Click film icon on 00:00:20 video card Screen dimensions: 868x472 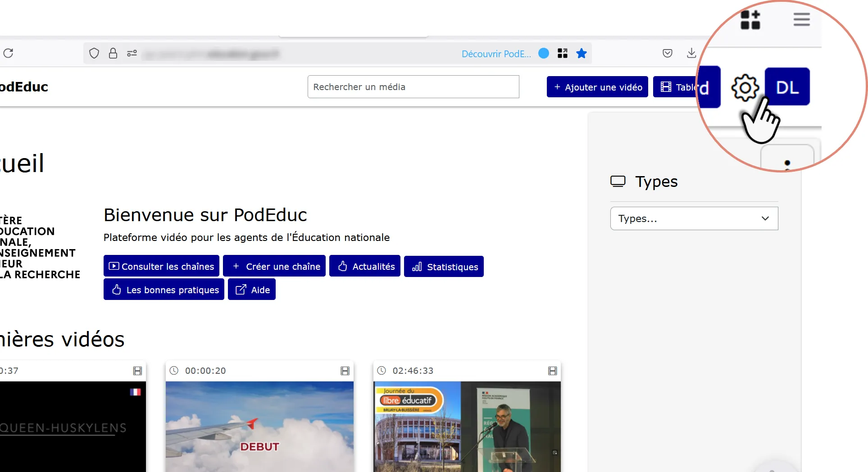click(345, 371)
